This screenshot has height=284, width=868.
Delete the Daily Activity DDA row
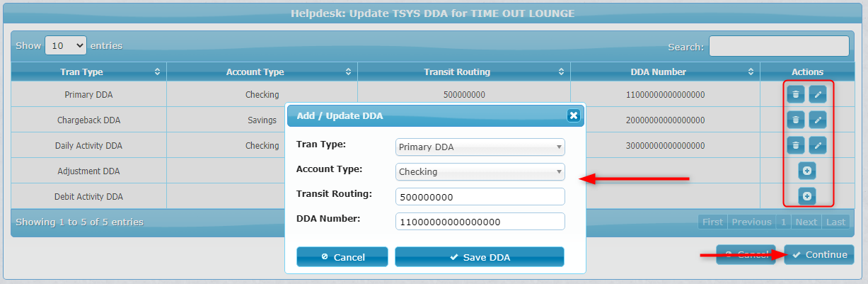point(796,145)
